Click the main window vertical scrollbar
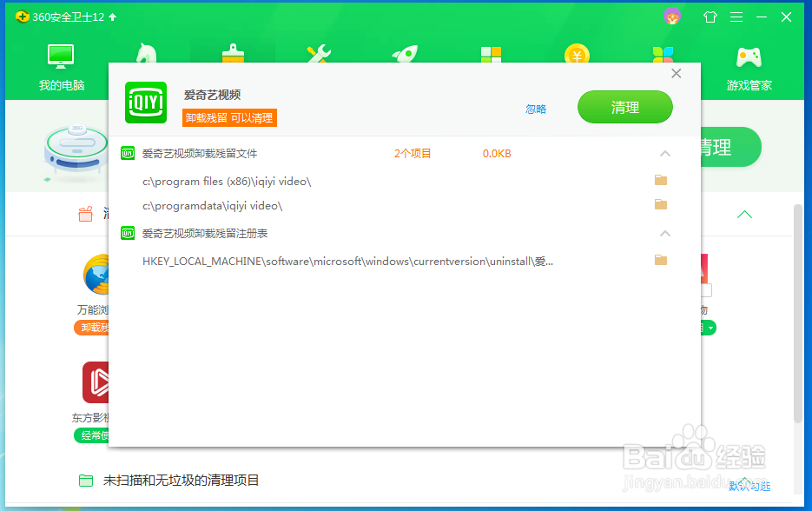 pyautogui.click(x=798, y=314)
